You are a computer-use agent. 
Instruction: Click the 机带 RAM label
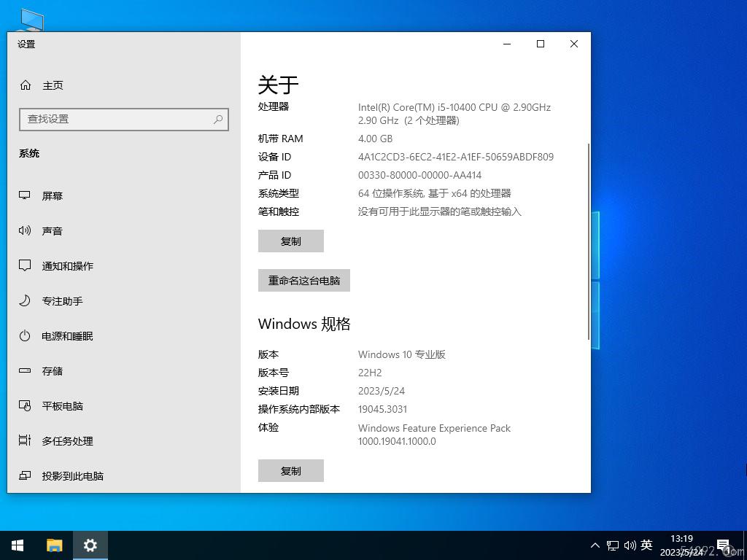(280, 139)
